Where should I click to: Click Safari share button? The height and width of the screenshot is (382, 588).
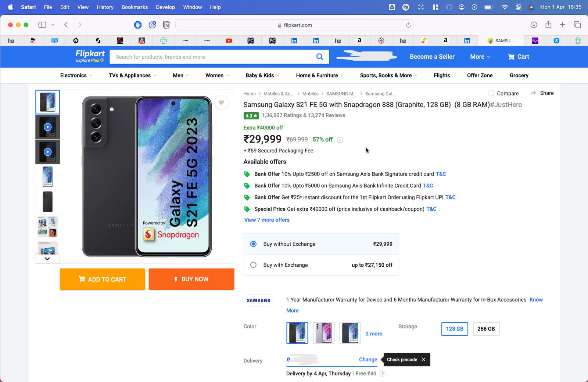[x=548, y=24]
